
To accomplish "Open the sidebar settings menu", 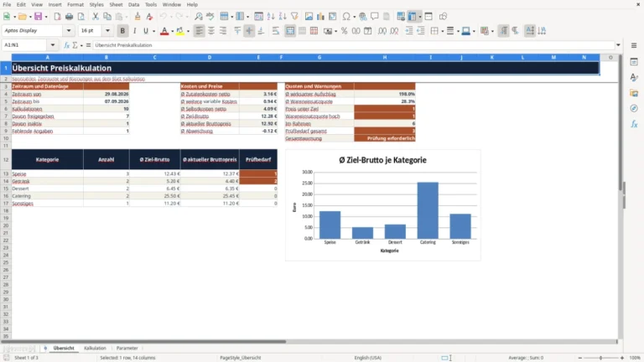I will pos(634,45).
